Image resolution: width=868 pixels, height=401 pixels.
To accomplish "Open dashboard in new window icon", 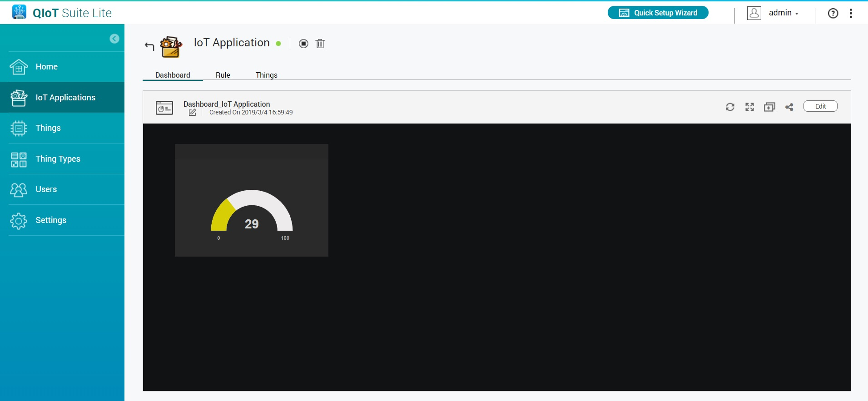I will (769, 107).
